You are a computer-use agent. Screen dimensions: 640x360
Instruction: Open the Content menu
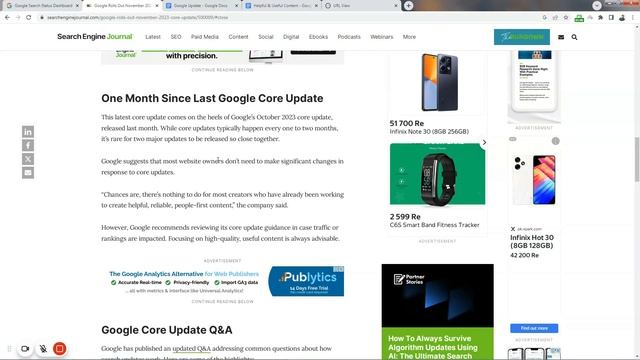click(x=238, y=37)
